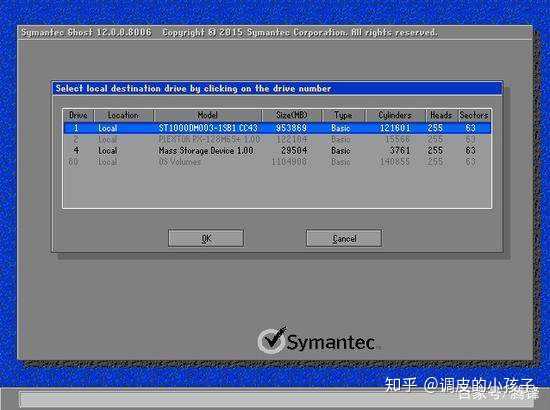The image size is (550, 410).
Task: Click drive number 80 in list
Action: (73, 162)
